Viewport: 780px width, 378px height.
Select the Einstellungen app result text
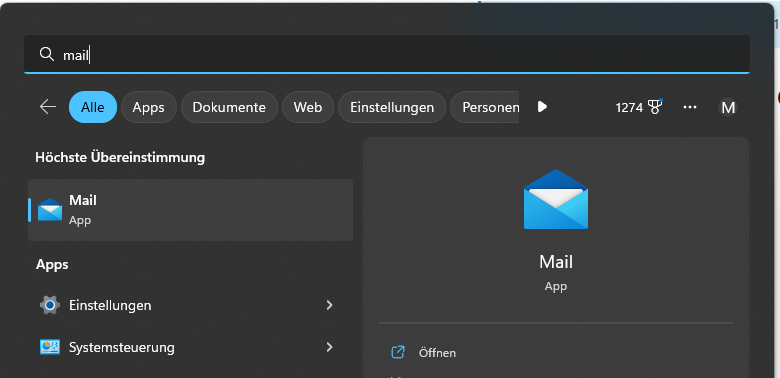pos(110,305)
